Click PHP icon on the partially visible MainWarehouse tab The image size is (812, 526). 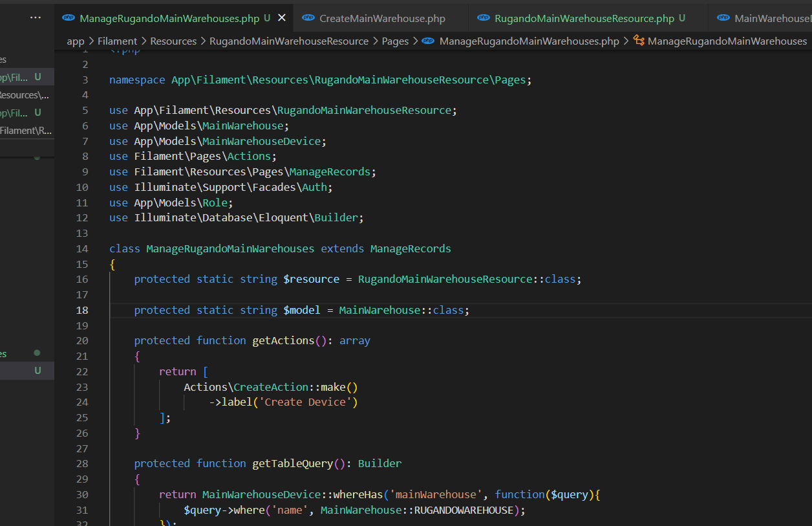[x=723, y=18]
